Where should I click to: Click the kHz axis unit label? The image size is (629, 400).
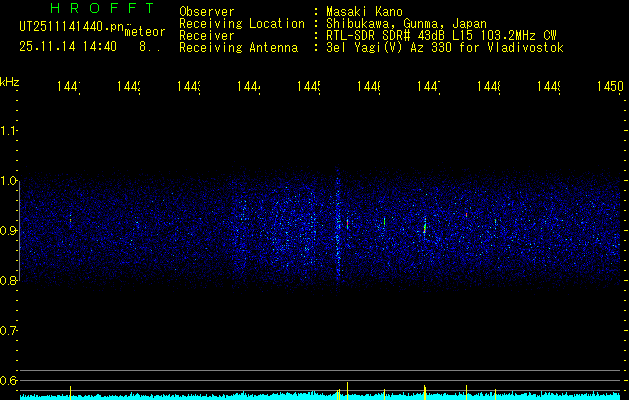click(10, 82)
